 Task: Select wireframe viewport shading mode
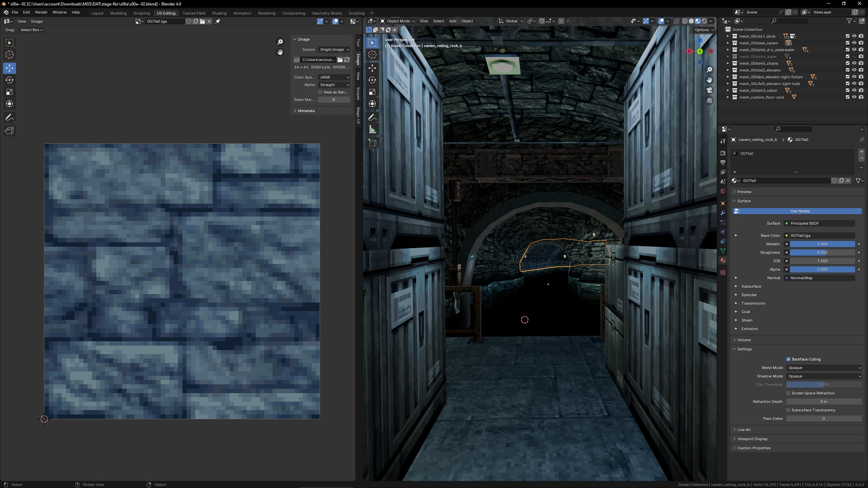(x=685, y=21)
